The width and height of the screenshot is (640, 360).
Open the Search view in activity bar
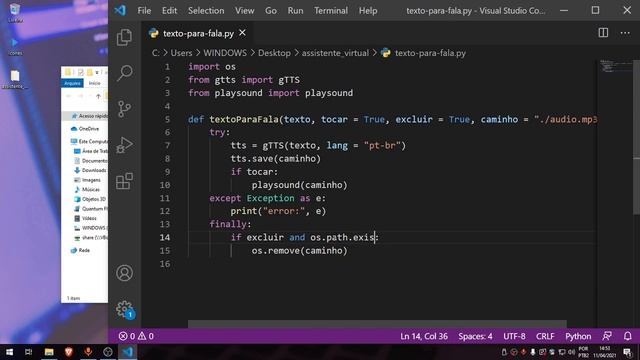(x=124, y=73)
